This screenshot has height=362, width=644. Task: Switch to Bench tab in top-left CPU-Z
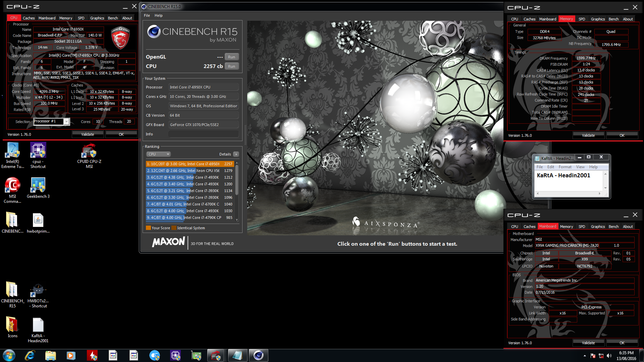tap(113, 18)
